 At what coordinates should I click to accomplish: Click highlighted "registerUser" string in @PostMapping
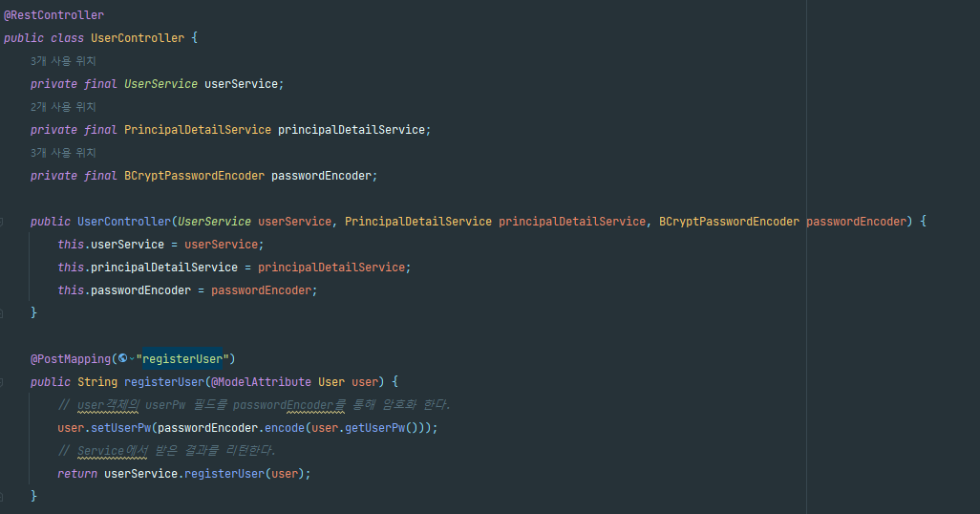coord(181,359)
